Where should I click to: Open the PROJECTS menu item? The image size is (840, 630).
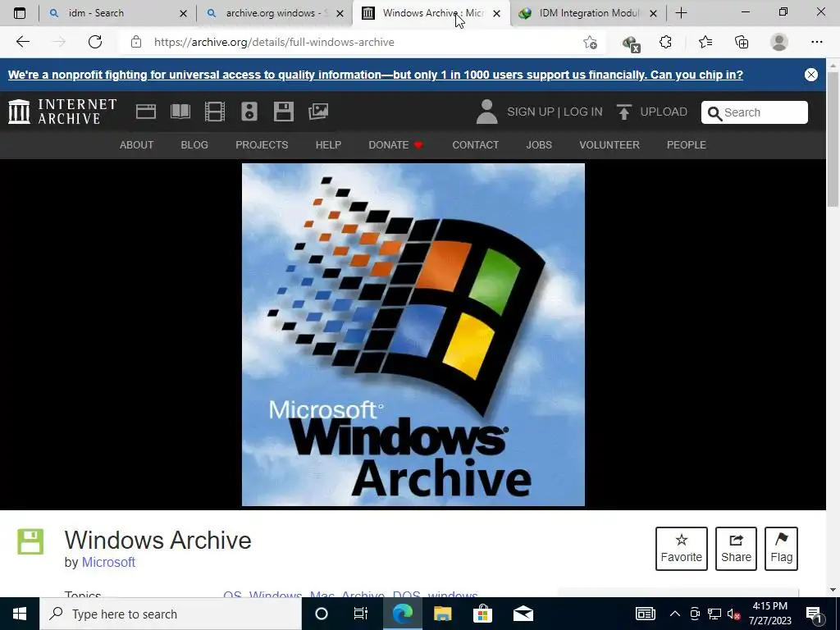click(x=262, y=145)
